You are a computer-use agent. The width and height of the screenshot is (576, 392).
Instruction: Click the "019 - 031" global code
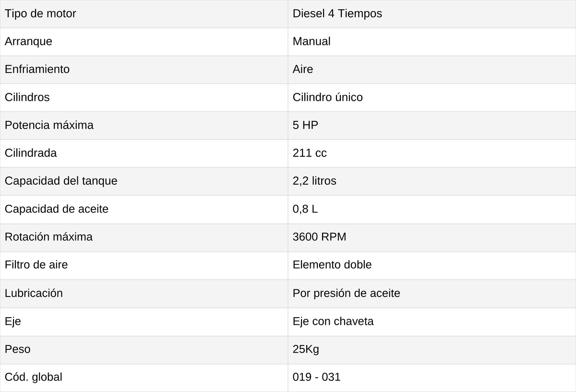[316, 377]
